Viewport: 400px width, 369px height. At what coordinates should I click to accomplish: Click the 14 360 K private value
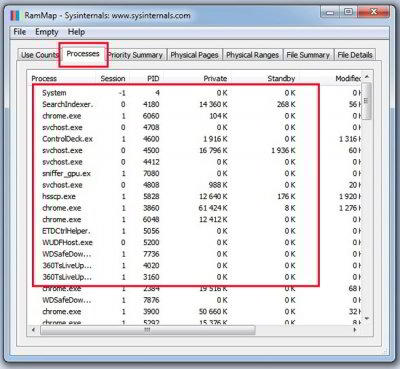pos(213,104)
